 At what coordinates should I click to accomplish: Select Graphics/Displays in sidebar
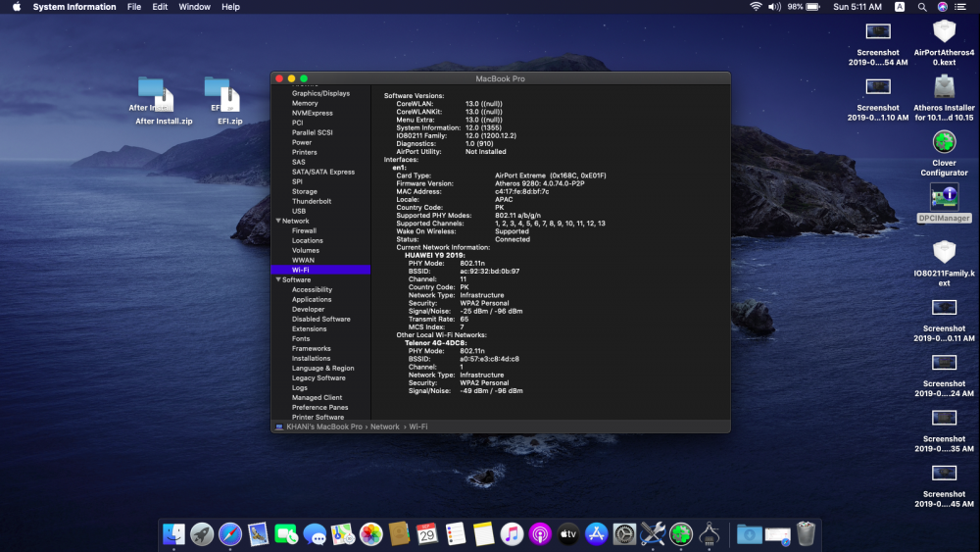pyautogui.click(x=320, y=93)
